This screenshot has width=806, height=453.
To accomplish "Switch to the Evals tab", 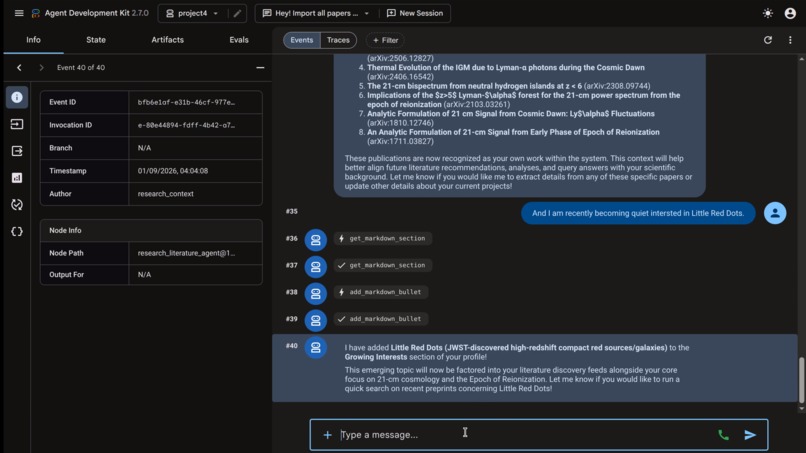I will [239, 40].
